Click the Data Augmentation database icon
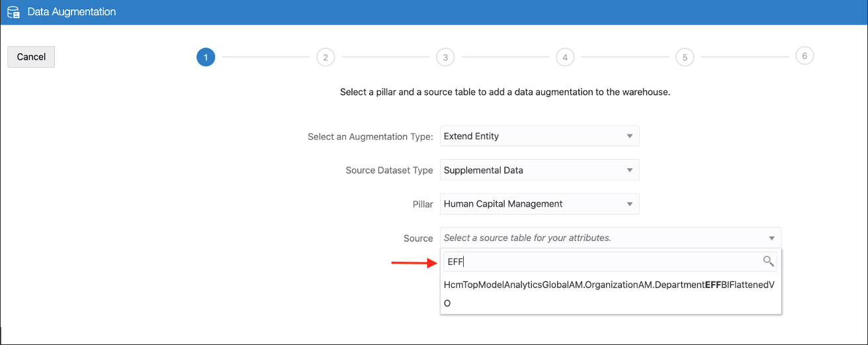868x345 pixels. pos(13,13)
